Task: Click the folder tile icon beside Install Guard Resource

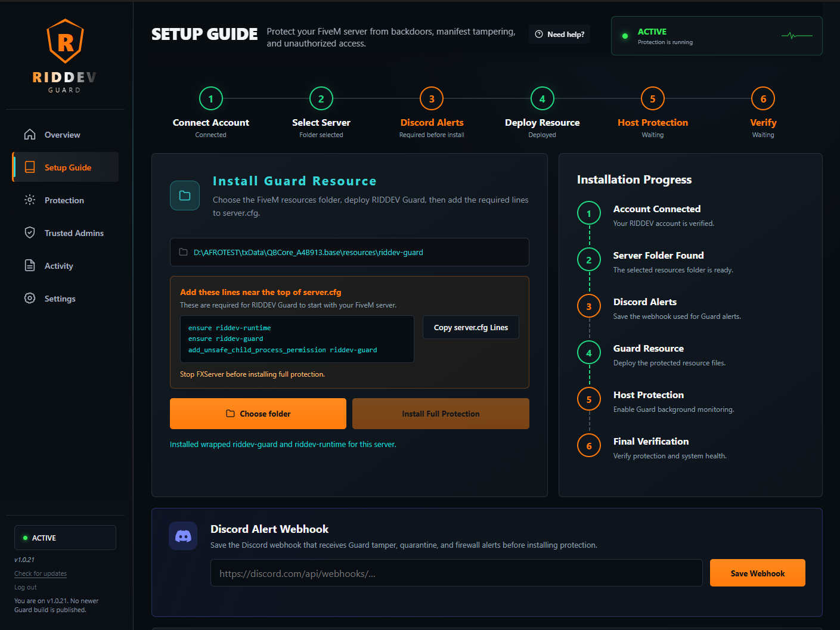Action: [185, 195]
